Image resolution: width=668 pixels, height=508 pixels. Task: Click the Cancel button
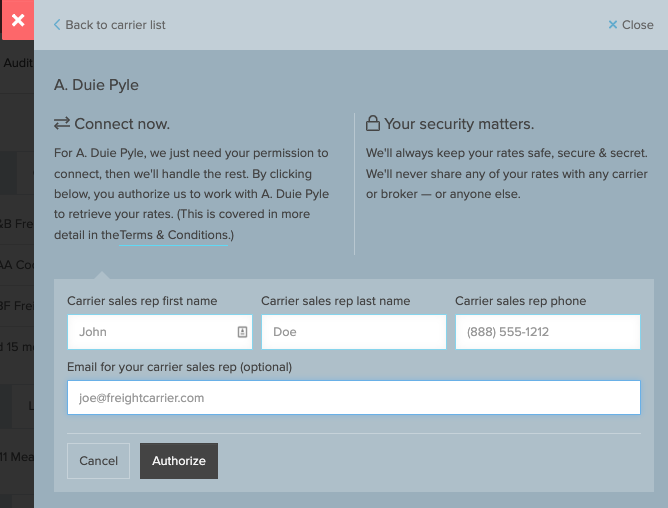[98, 461]
